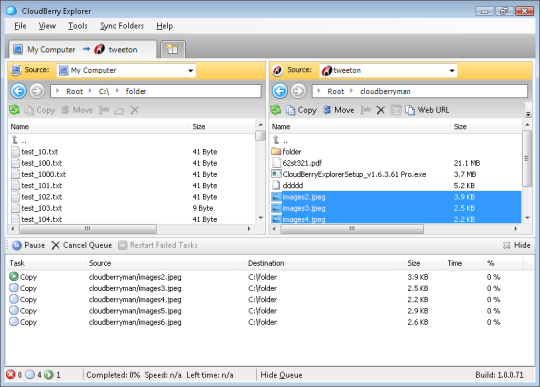
Task: Click left pane horizontal scrollbar
Action: pyautogui.click(x=88, y=229)
